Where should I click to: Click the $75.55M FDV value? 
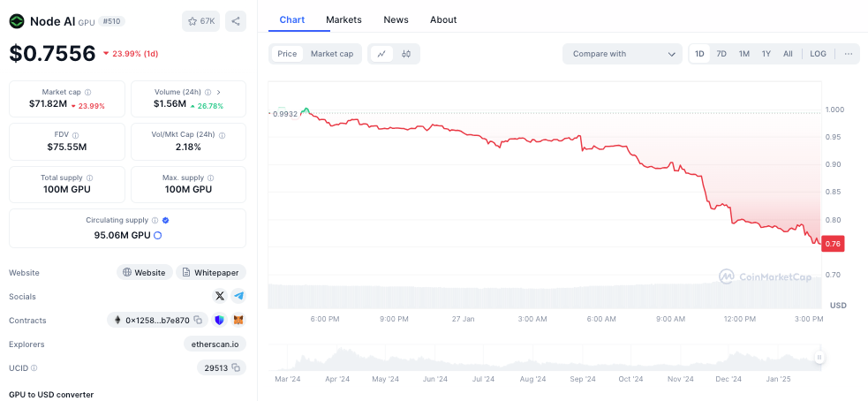point(66,147)
